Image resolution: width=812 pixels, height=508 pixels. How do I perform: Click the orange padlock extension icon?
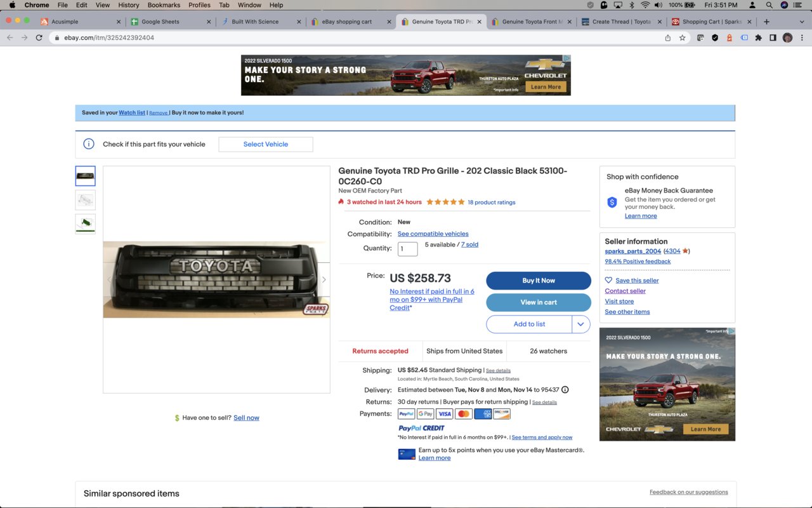coord(730,37)
